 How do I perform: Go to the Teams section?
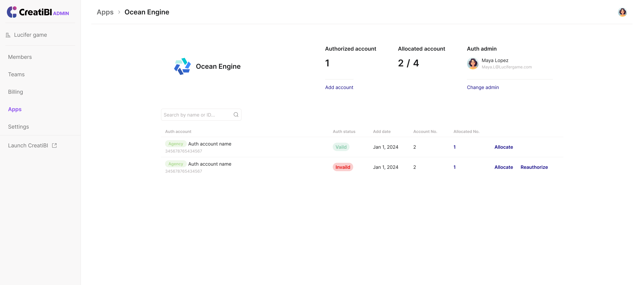(16, 74)
